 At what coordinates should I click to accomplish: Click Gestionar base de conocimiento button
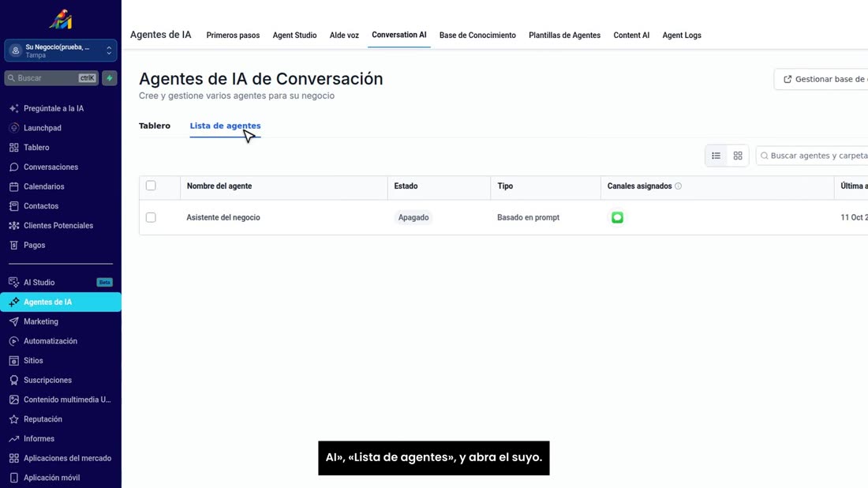[821, 79]
